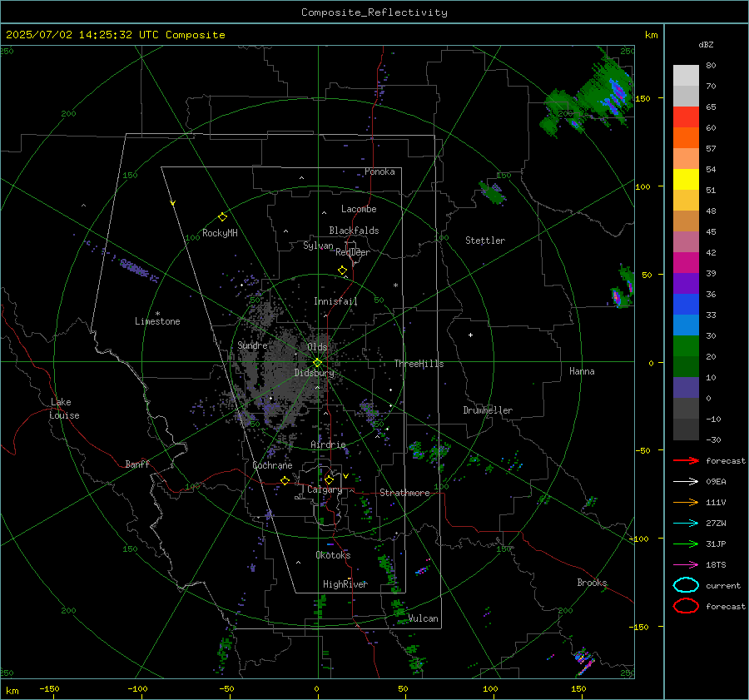Click the yellow diamond marker above Calgary
This screenshot has height=700, width=749.
point(329,479)
